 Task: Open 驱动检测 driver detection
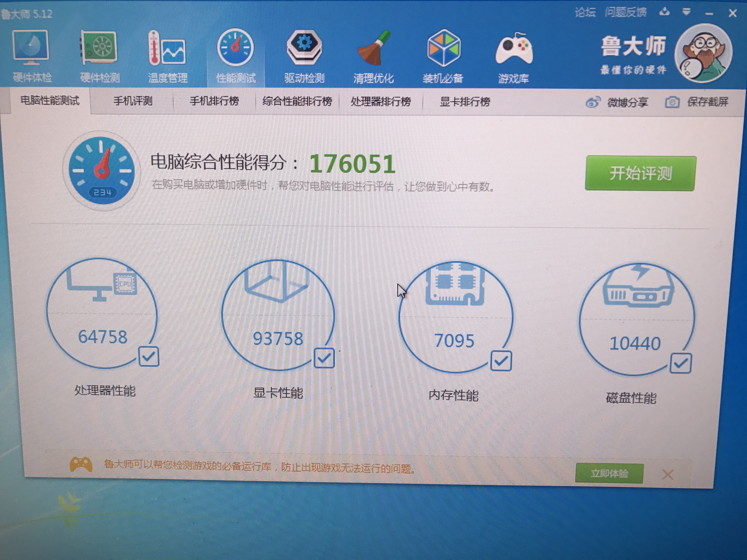(304, 56)
